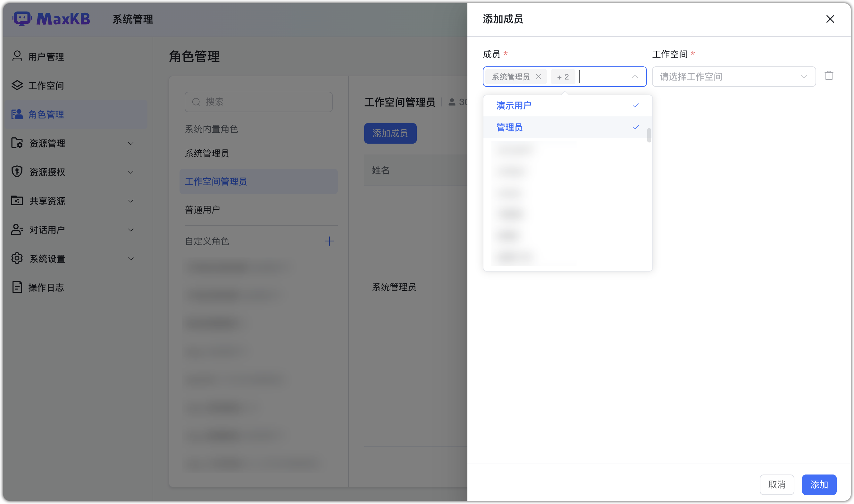Open 资源管理 via its sidebar icon
The height and width of the screenshot is (504, 854).
tap(17, 143)
